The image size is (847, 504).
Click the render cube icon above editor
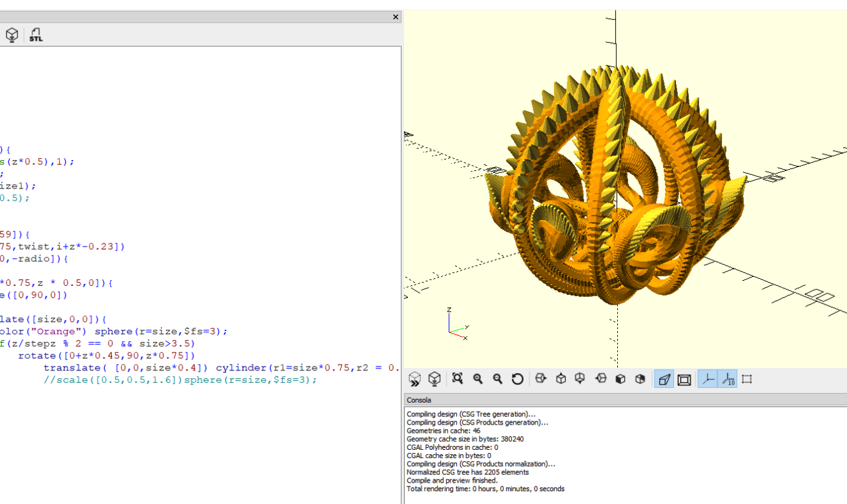[12, 35]
